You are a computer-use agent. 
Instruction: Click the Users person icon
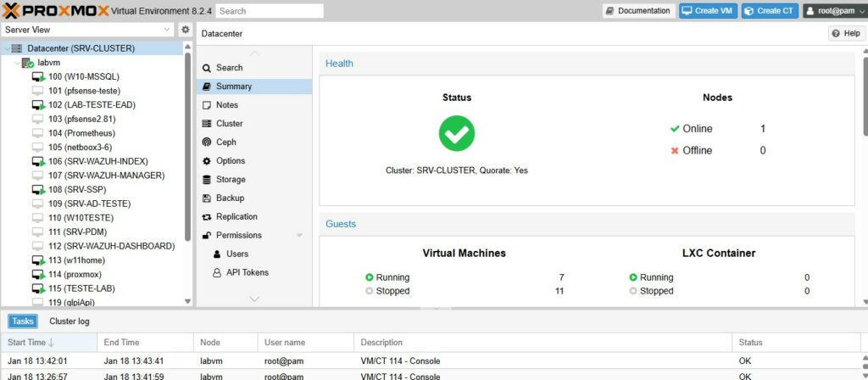pyautogui.click(x=217, y=254)
